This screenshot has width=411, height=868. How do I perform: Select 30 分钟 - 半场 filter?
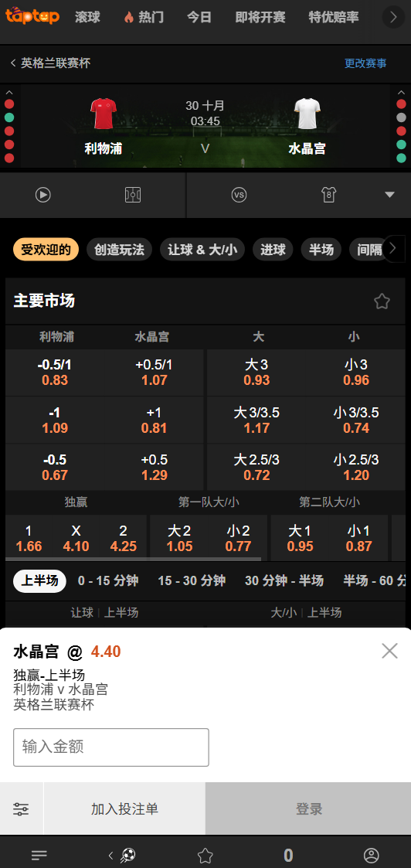(x=284, y=580)
